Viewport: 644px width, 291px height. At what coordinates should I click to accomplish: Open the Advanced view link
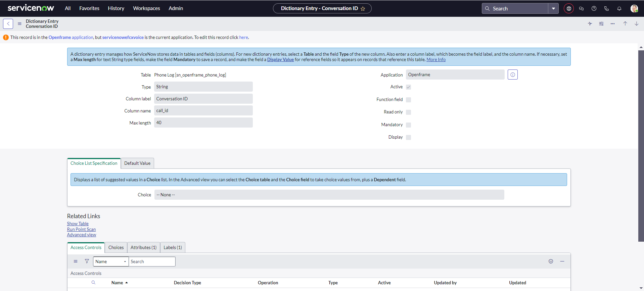pyautogui.click(x=82, y=235)
